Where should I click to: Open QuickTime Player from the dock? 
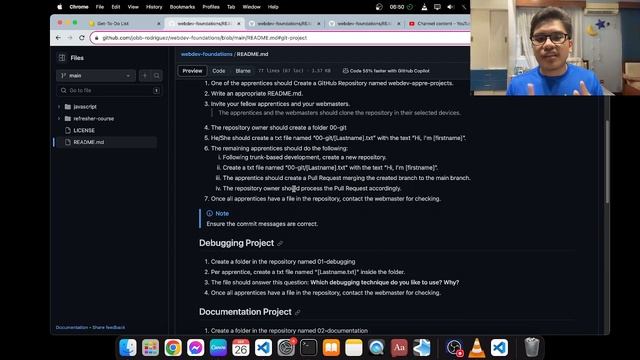tap(376, 348)
